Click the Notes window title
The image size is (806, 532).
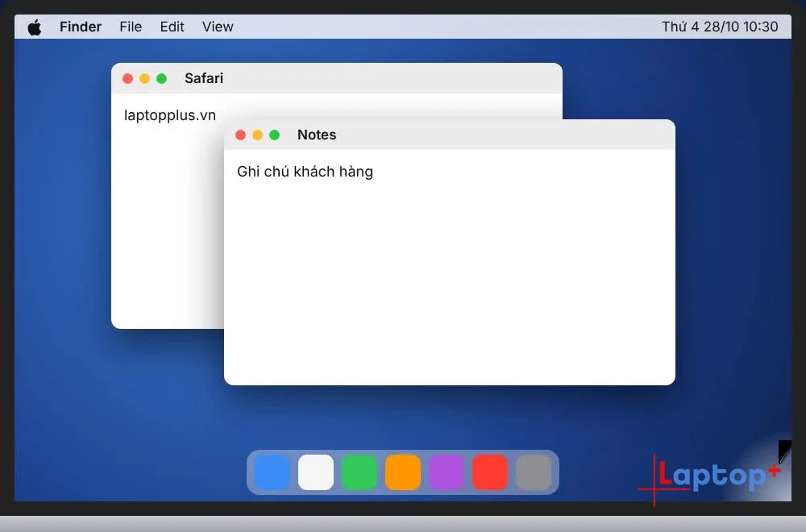click(317, 135)
